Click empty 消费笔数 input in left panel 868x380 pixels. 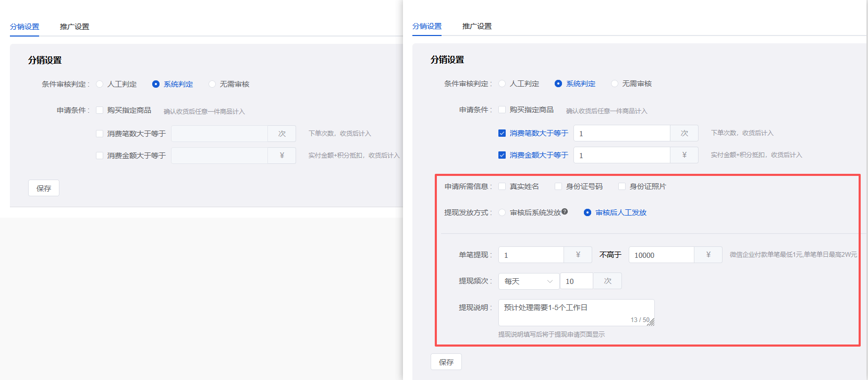tap(219, 134)
